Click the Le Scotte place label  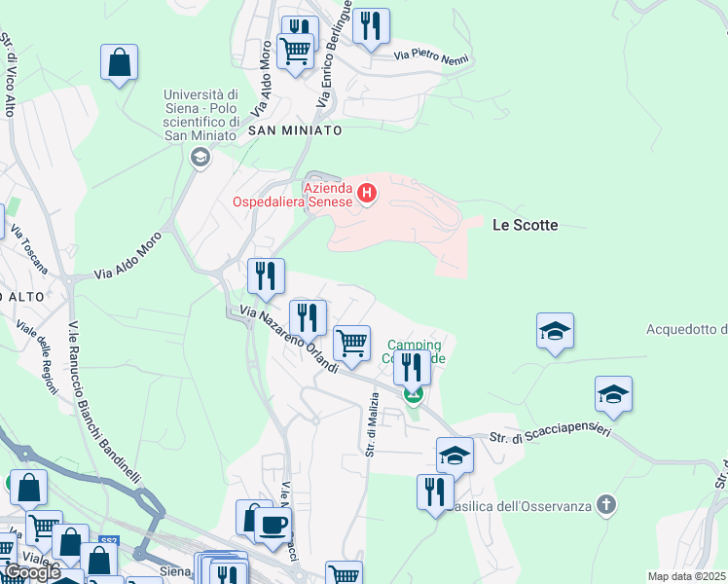coord(526,225)
